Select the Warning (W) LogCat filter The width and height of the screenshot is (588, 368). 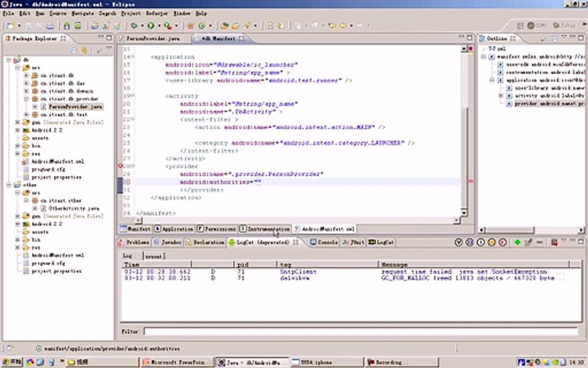[492, 242]
